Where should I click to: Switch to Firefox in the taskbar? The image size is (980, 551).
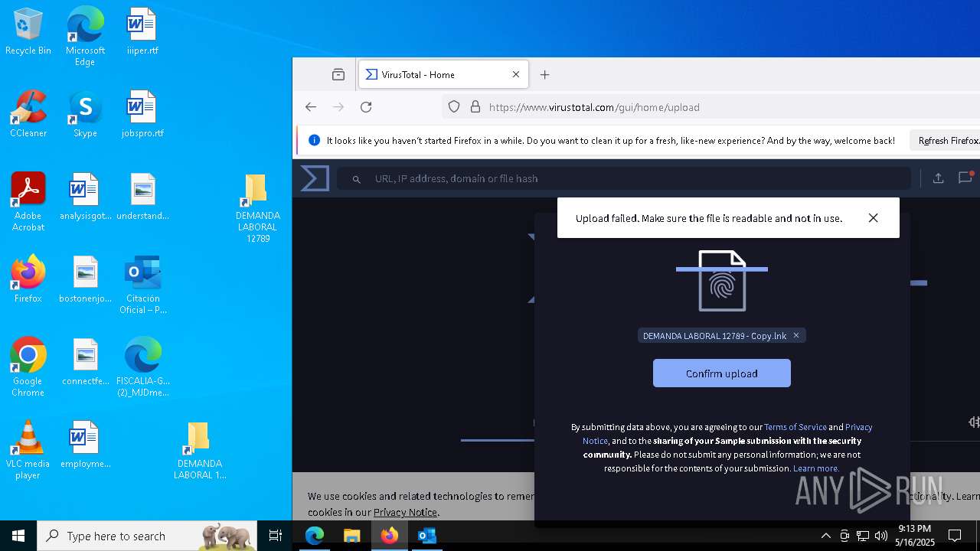point(389,536)
